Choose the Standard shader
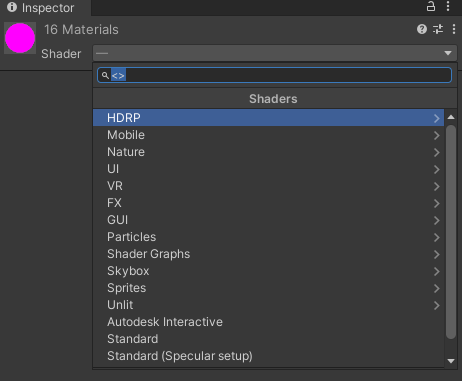The width and height of the screenshot is (462, 381). click(x=268, y=339)
